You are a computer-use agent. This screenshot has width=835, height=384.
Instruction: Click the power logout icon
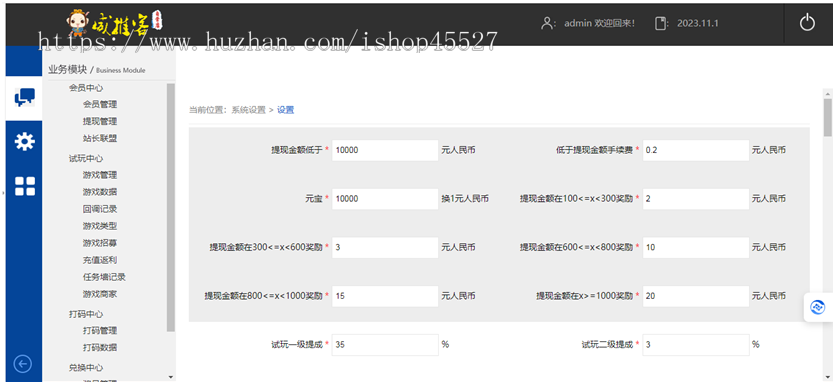click(807, 23)
